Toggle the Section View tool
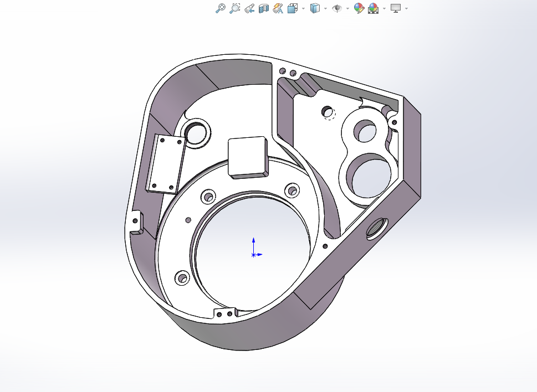The width and height of the screenshot is (537, 392). point(264,8)
